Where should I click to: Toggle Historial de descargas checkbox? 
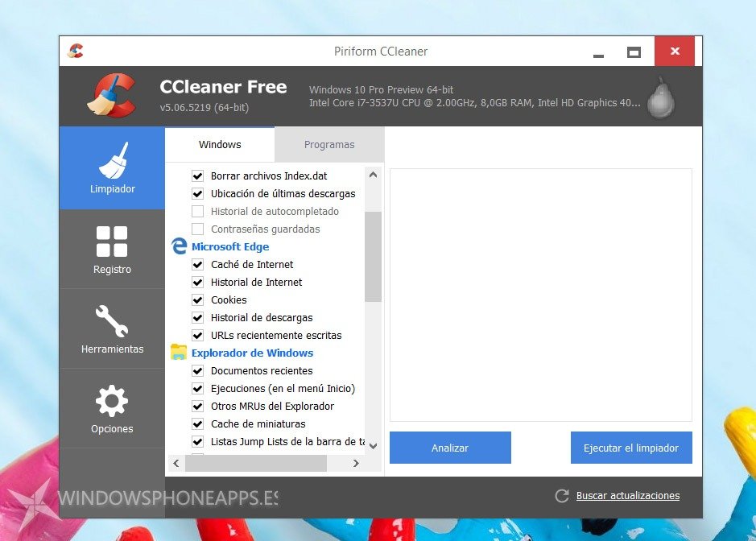pos(198,318)
